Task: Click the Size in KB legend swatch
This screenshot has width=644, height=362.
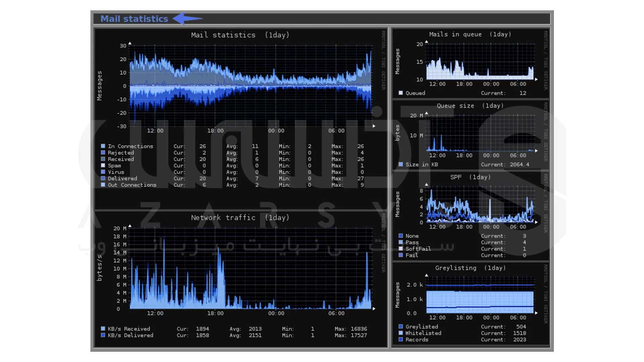Action: [400, 164]
